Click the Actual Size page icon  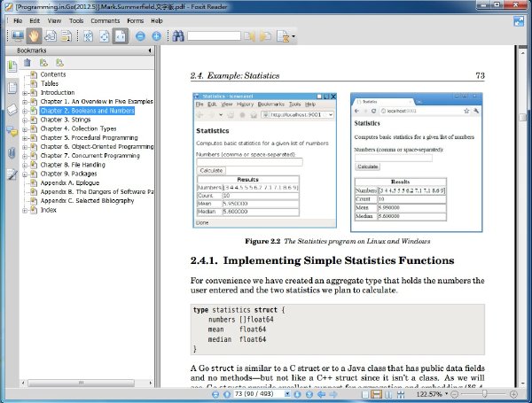tap(88, 36)
